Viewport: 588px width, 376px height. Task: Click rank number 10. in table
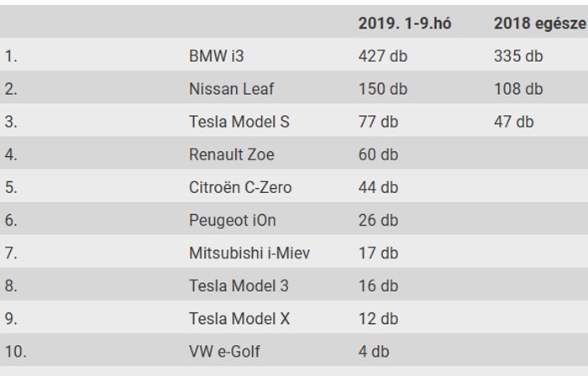(15, 351)
